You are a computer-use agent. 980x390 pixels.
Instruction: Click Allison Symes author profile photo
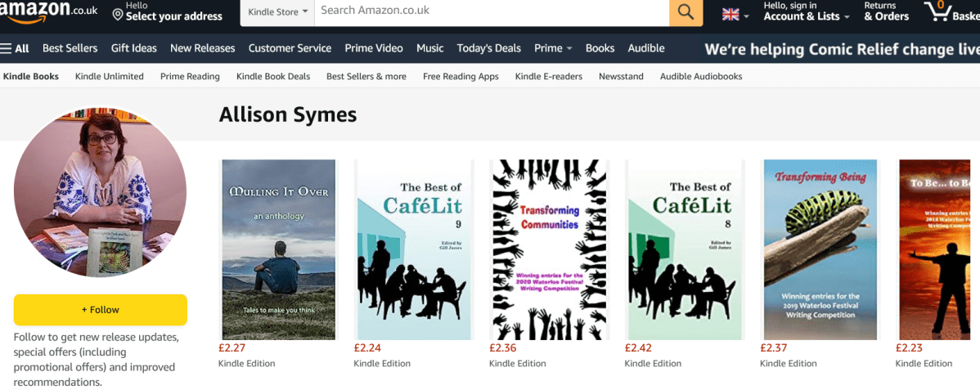coord(100,191)
